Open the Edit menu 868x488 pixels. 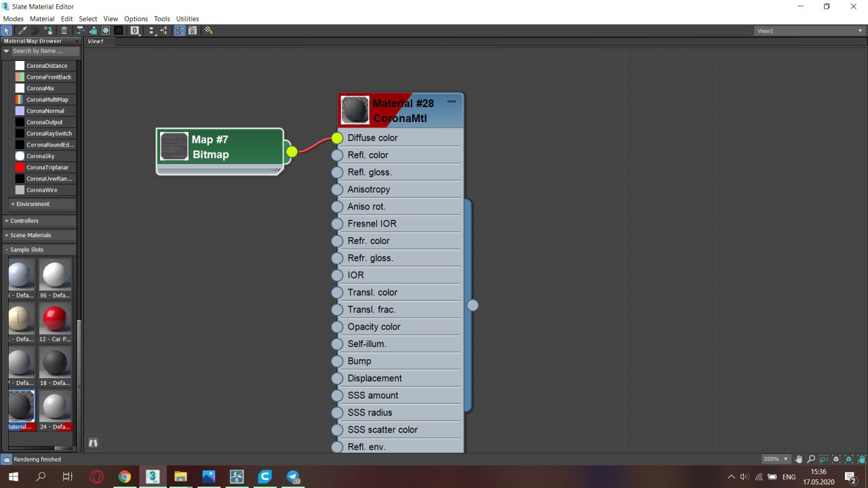point(66,19)
